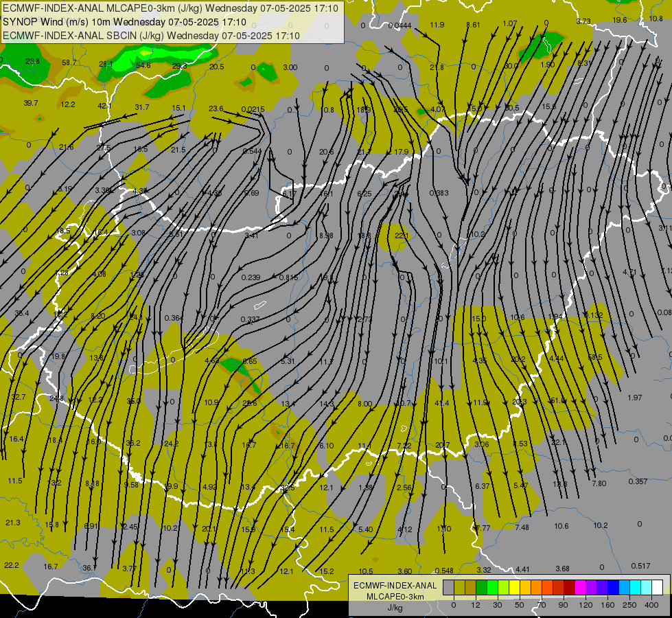Click the map value '39.7'

[x=31, y=104]
